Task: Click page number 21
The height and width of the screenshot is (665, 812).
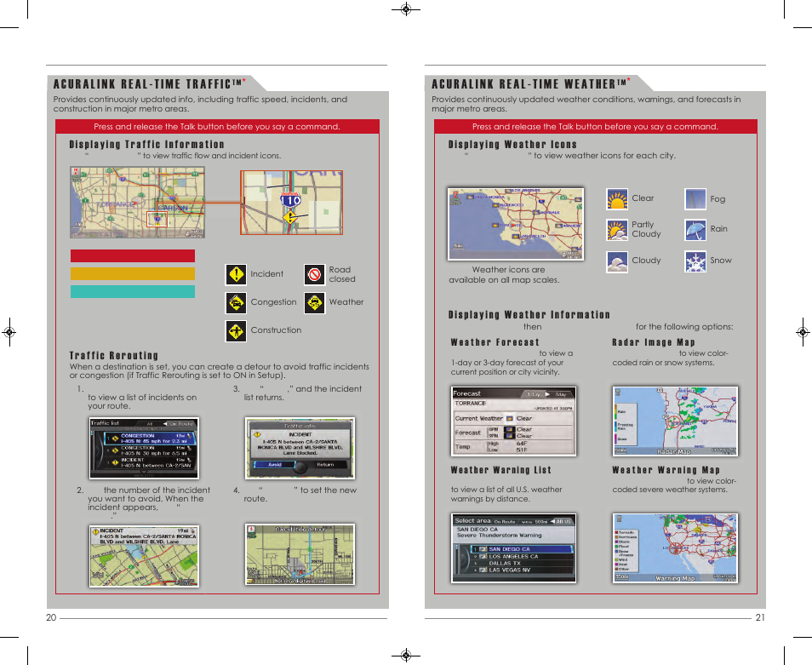Action: (760, 617)
